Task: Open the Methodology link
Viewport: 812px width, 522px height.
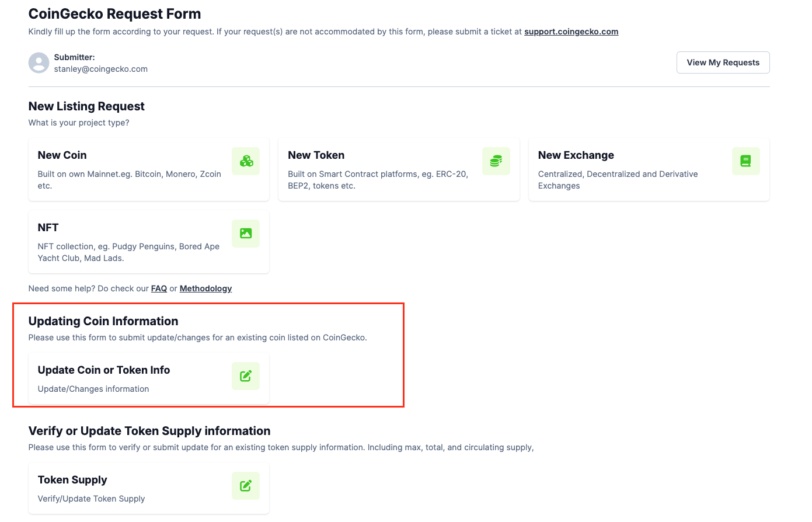Action: pos(205,288)
